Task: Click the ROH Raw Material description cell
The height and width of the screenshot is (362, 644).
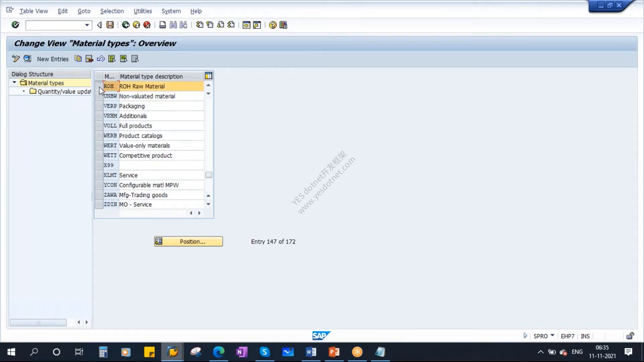Action: tap(161, 86)
